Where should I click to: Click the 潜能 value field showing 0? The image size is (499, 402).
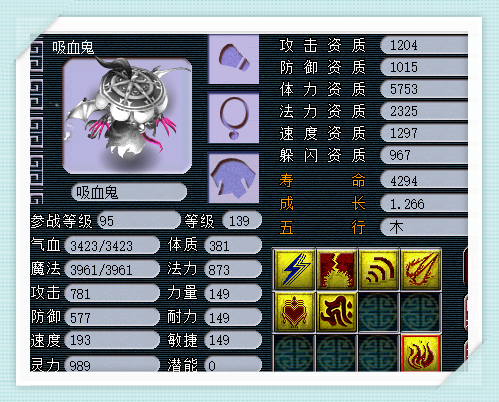pos(233,365)
